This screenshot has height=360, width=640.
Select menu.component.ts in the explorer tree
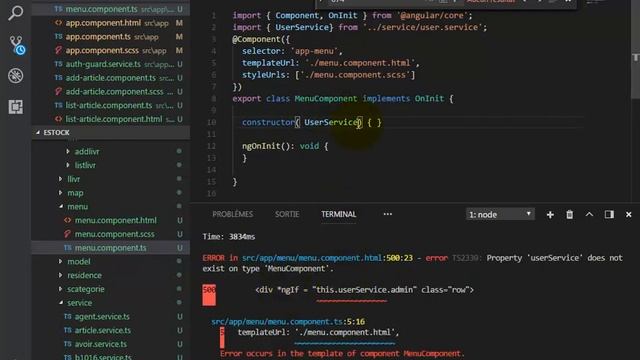pyautogui.click(x=111, y=248)
